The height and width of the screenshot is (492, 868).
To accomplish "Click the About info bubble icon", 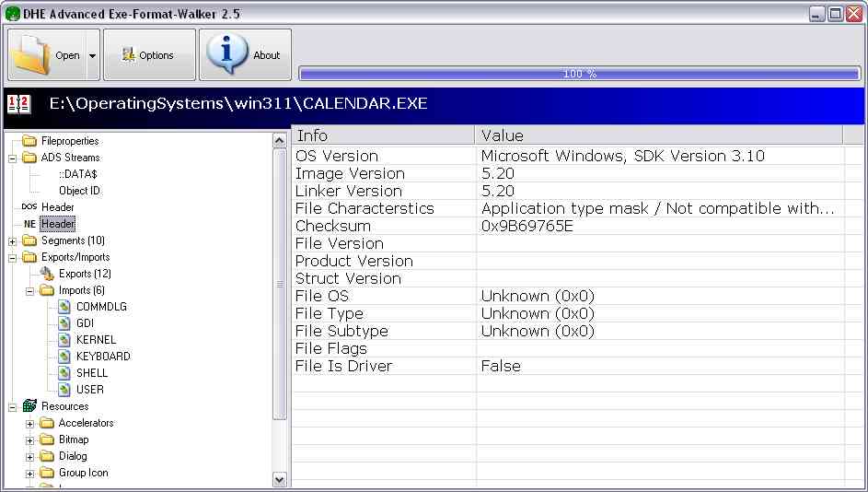I will (226, 53).
